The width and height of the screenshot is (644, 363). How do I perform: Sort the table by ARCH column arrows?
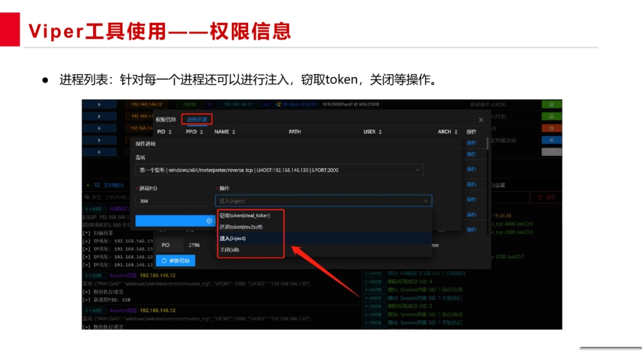456,132
